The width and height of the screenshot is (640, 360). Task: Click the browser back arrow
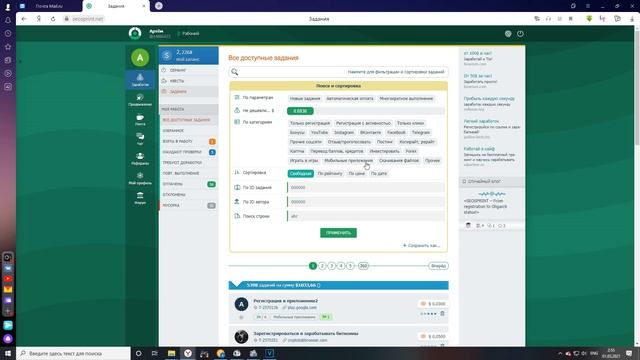[x=24, y=19]
